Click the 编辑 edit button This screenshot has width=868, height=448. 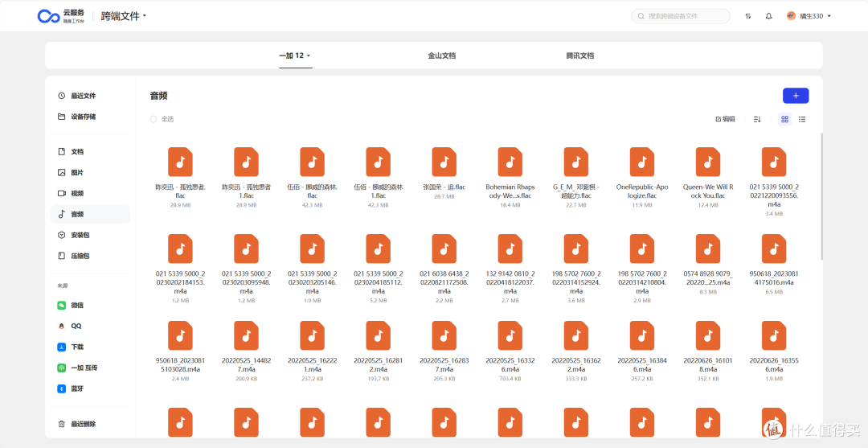[x=725, y=119]
